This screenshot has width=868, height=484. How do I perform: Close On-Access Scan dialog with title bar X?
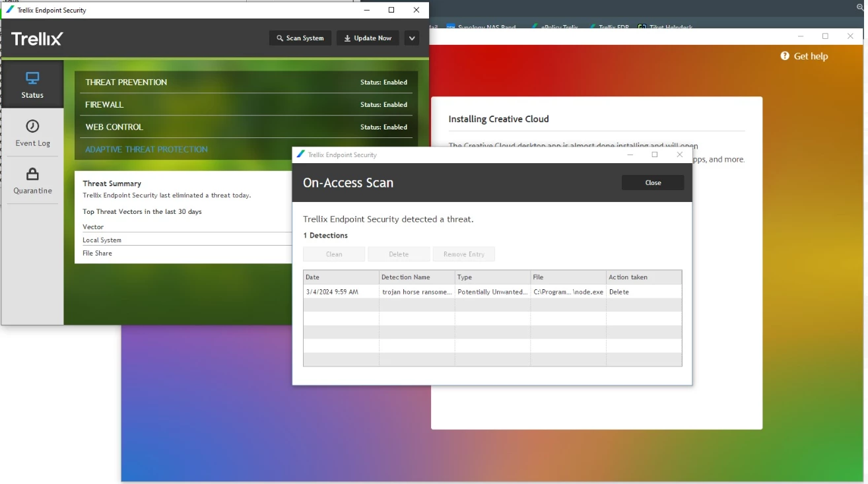(680, 155)
